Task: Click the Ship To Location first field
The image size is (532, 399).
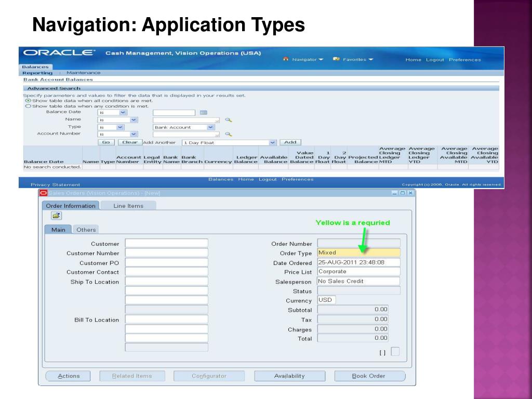Action: 167,281
